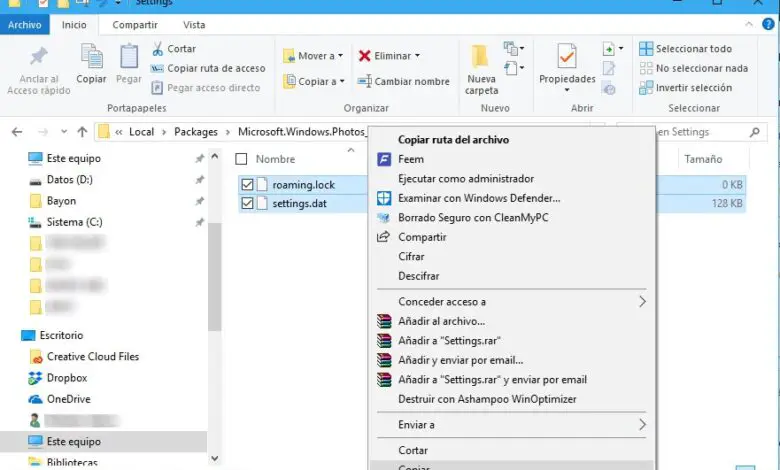Select Escritorio in the navigation pane

61,335
